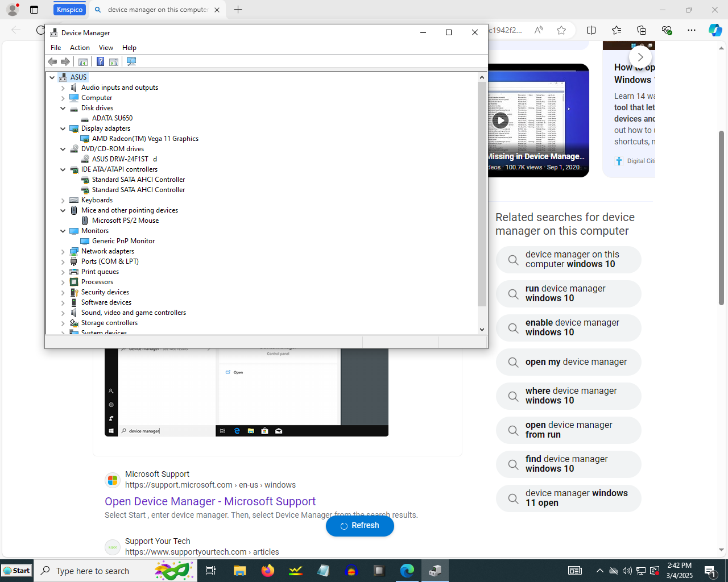Collapse the Disk drives category
The width and height of the screenshot is (728, 582).
[63, 108]
